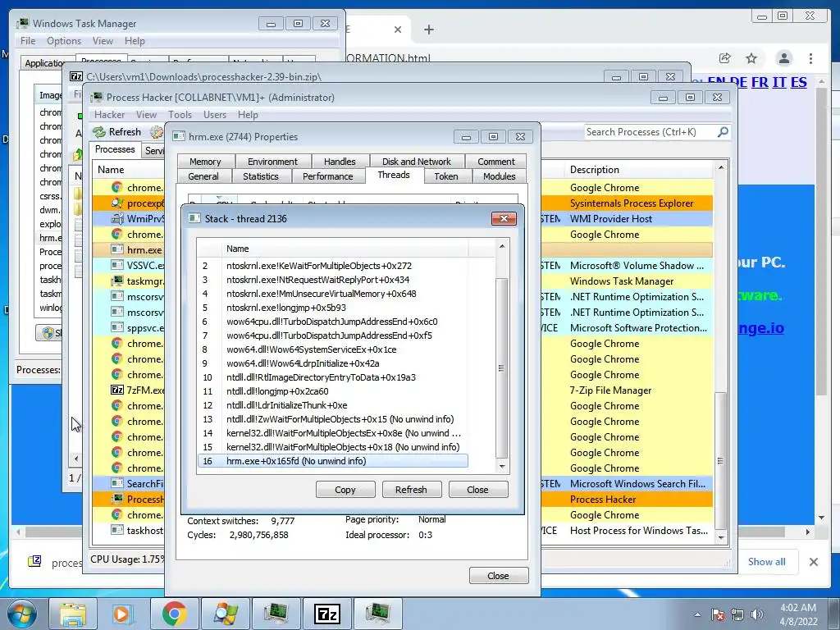Click scroll up arrow in Stack list
The height and width of the screenshot is (630, 840).
pos(502,246)
